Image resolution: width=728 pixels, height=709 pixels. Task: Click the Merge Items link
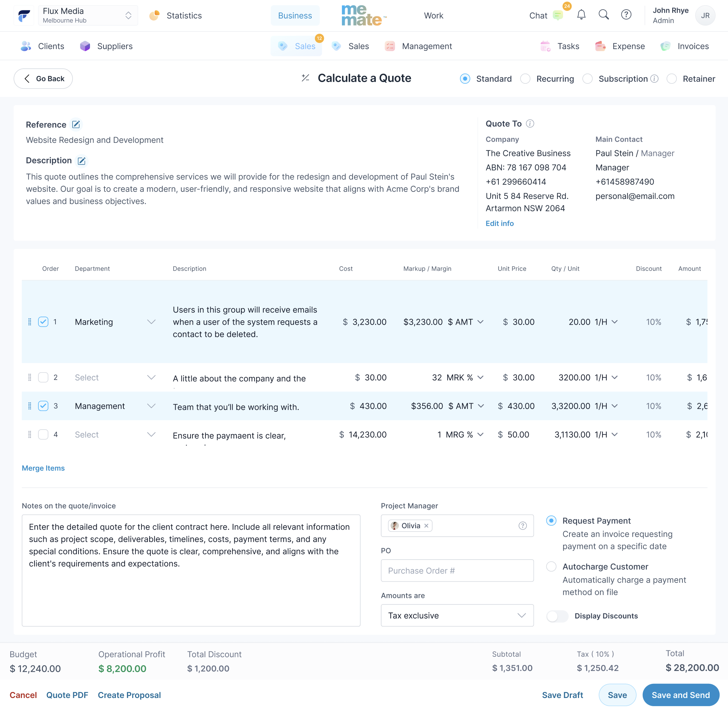tap(43, 468)
